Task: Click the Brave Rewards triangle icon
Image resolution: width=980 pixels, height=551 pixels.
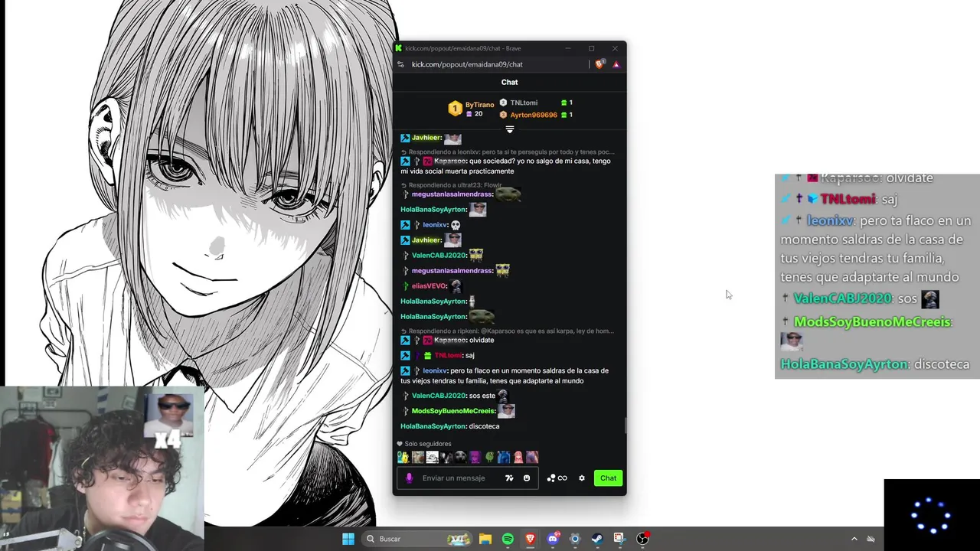Action: click(616, 64)
